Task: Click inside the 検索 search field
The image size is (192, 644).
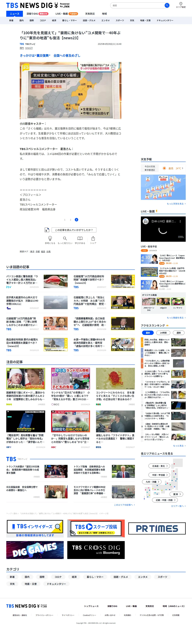Action: pos(137,5)
